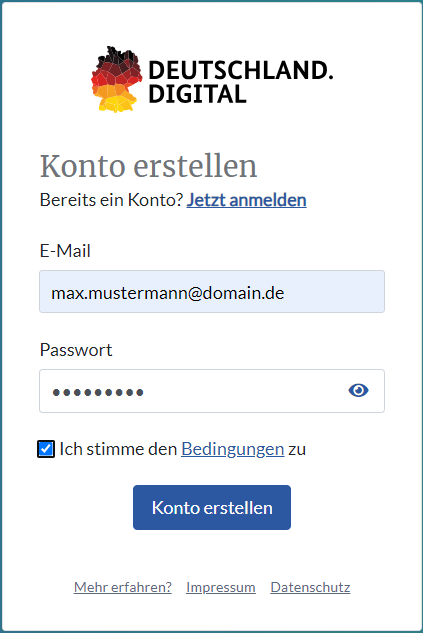Screen dimensions: 423x633
Task: Click the yellow southern part of Germany map logo
Action: [116, 103]
